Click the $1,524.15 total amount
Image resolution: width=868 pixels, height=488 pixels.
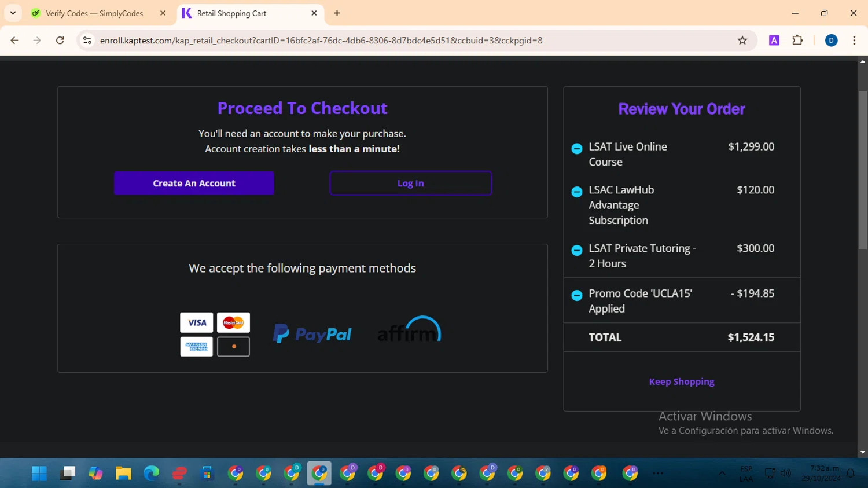click(x=751, y=337)
